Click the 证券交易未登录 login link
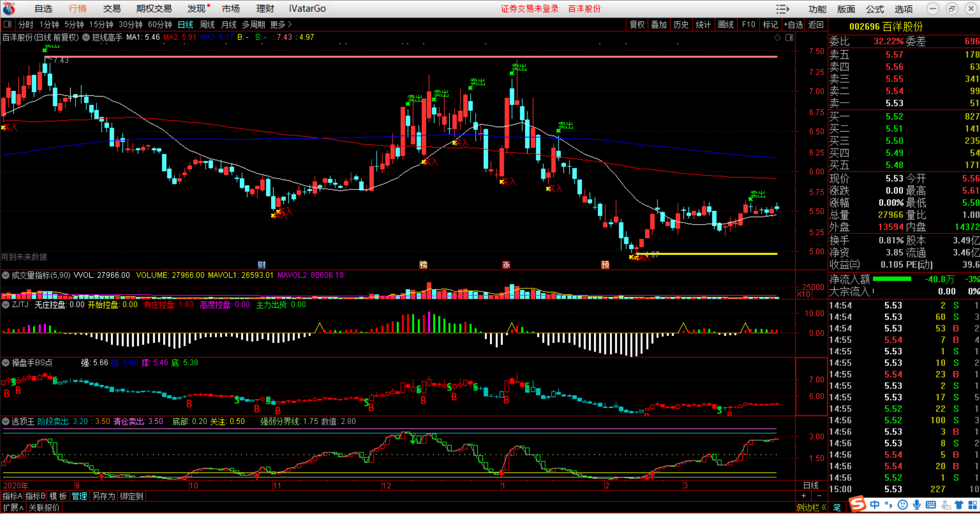 (530, 9)
